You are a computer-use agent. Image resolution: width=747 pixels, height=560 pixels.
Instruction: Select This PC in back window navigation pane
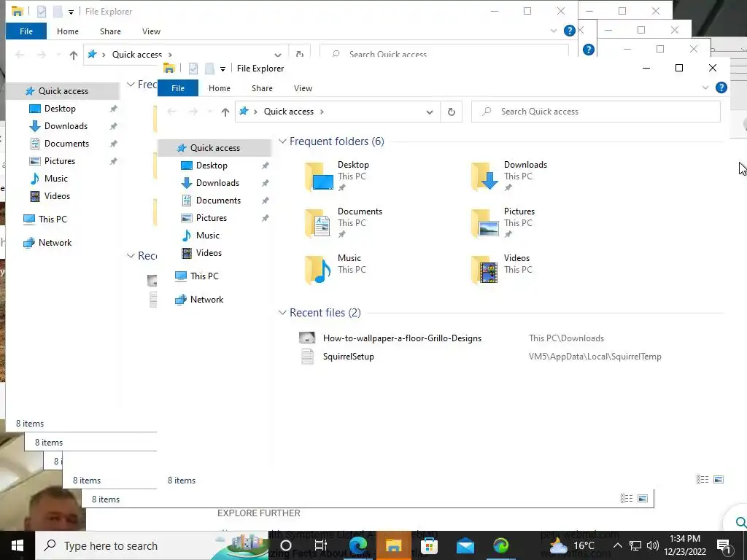click(x=53, y=219)
